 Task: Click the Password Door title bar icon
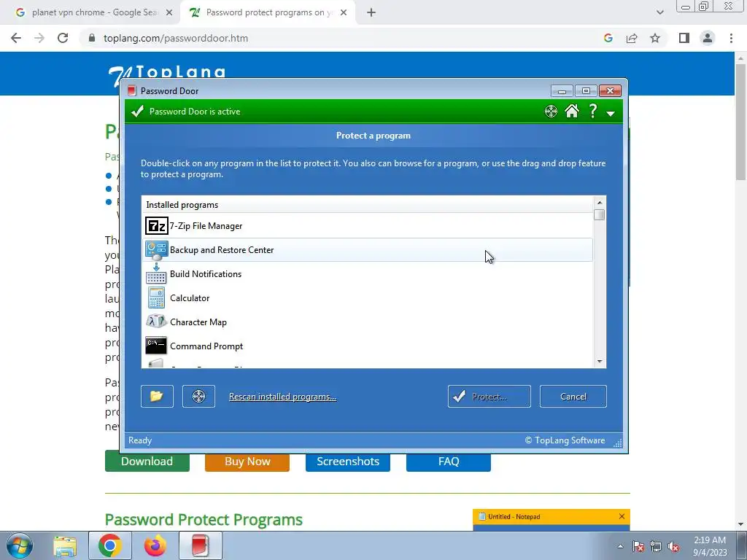coord(132,90)
